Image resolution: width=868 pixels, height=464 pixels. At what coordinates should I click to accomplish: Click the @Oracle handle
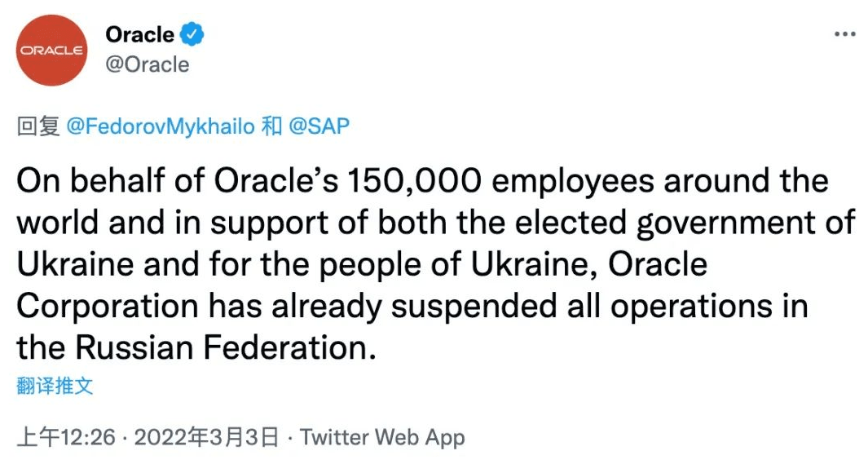click(x=148, y=64)
